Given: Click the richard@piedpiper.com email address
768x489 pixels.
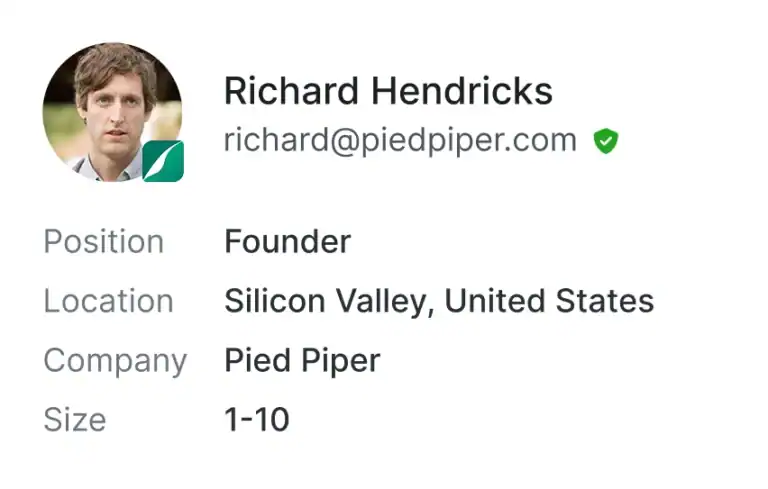Looking at the screenshot, I should pos(400,141).
